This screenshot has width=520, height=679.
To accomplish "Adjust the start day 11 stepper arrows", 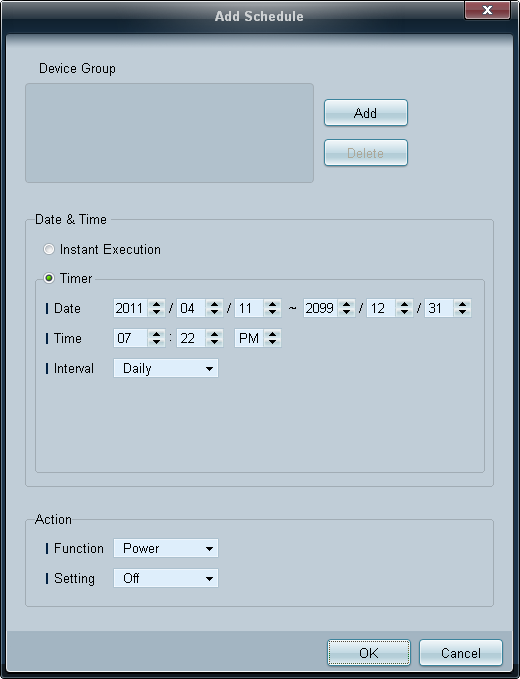I will (272, 308).
